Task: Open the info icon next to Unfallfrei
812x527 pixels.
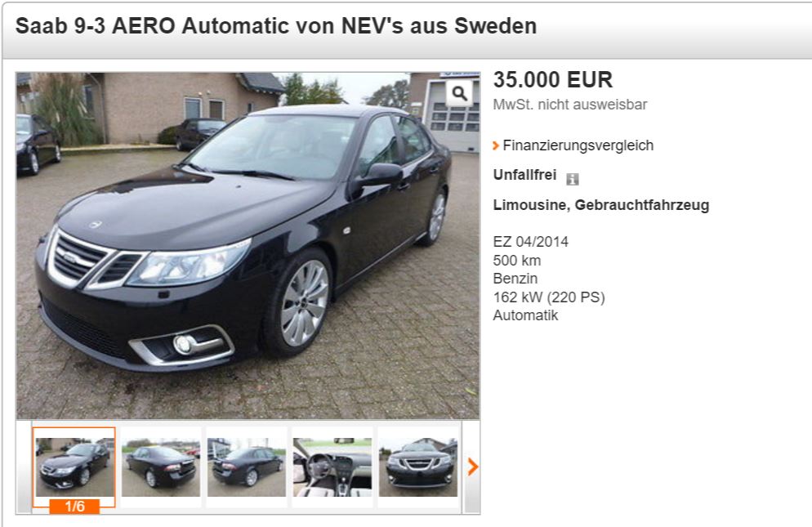Action: pyautogui.click(x=572, y=179)
